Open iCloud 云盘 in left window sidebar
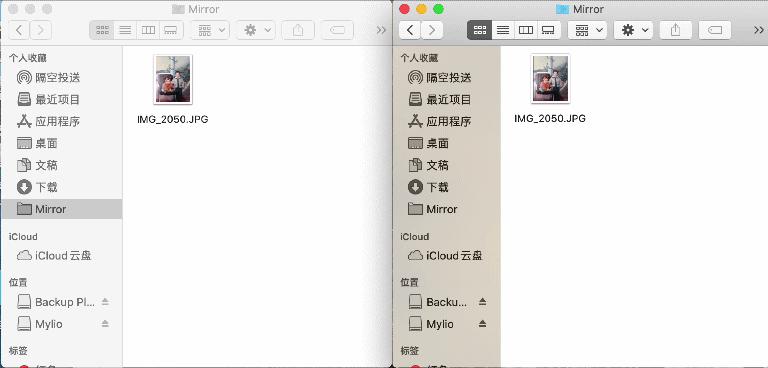The image size is (768, 368). (61, 255)
